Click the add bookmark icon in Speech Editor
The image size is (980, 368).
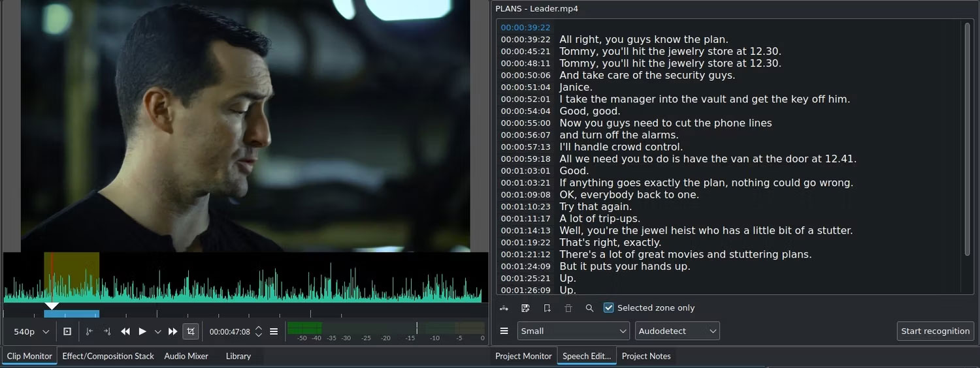tap(547, 308)
